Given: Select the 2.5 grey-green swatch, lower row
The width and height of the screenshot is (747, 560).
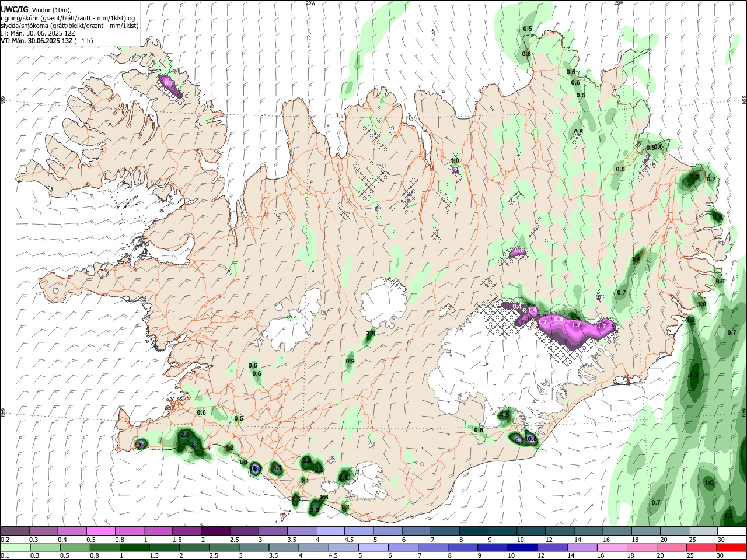Looking at the screenshot, I should (224, 547).
